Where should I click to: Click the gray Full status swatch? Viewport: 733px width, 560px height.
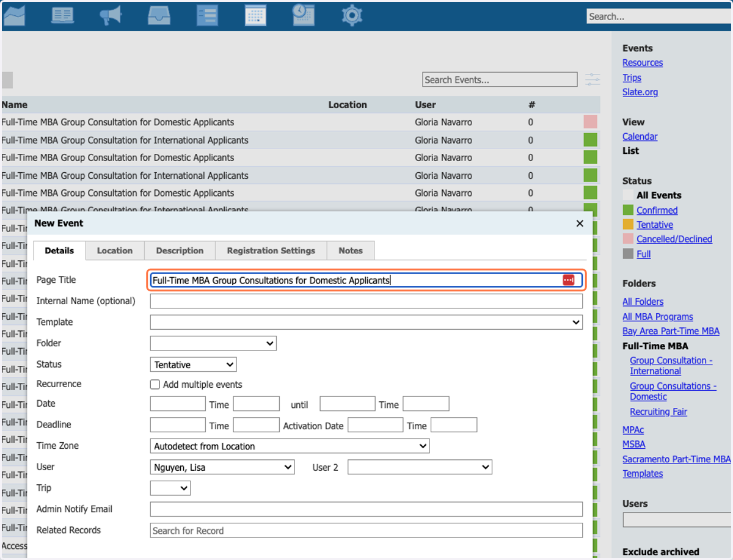coord(628,254)
